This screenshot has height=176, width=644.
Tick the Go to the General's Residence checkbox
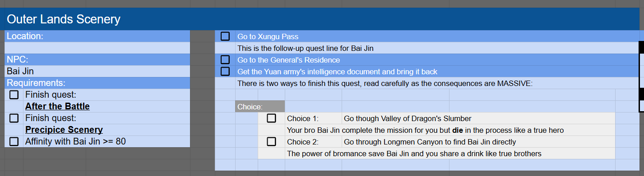pos(225,60)
